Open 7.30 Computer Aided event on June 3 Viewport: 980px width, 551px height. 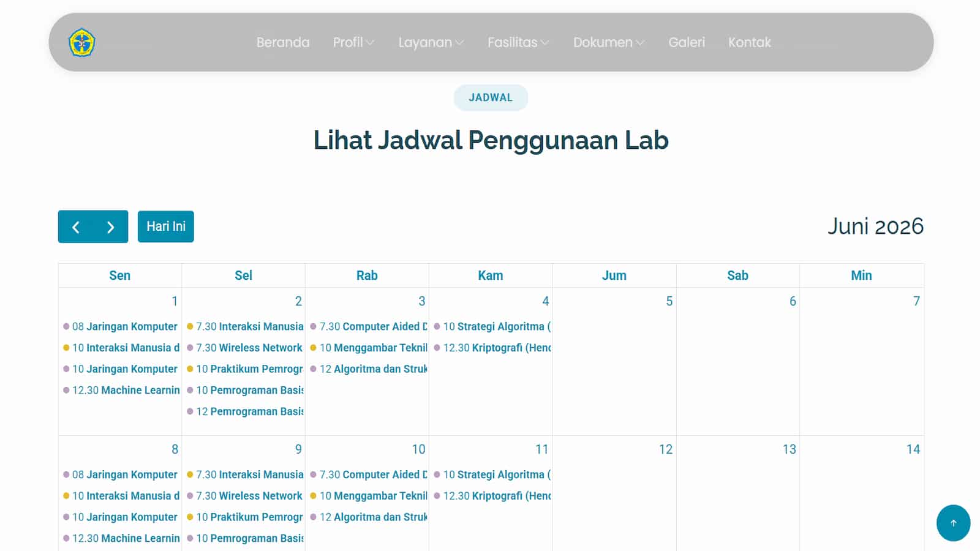tap(368, 326)
